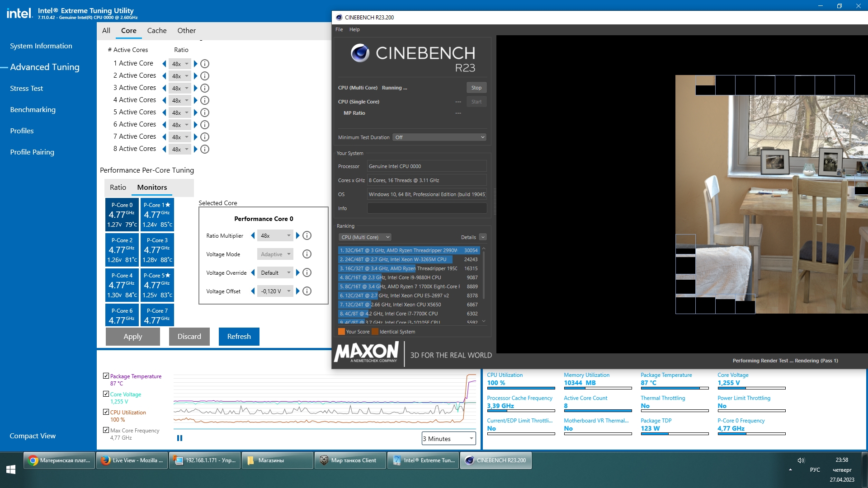Open Minimum Test Duration dropdown

439,137
